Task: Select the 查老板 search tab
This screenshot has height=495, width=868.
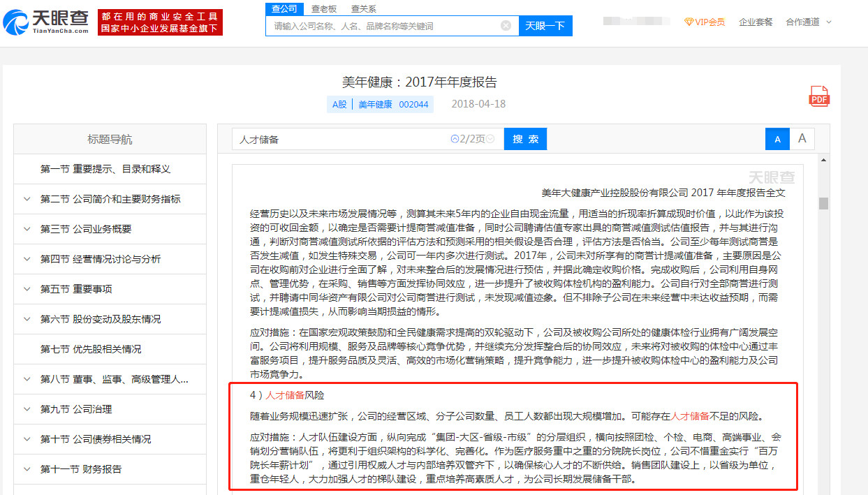Action: 324,8
